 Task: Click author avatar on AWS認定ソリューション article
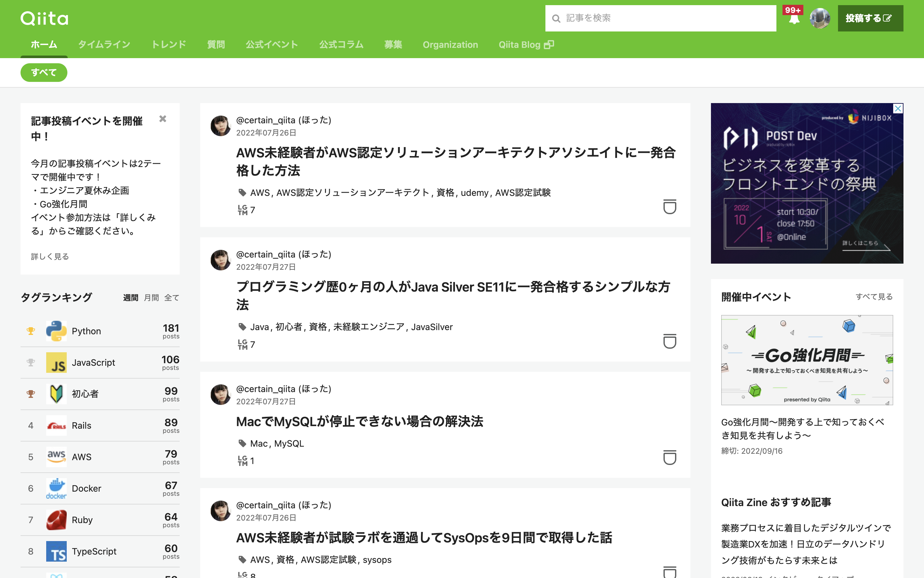point(221,126)
